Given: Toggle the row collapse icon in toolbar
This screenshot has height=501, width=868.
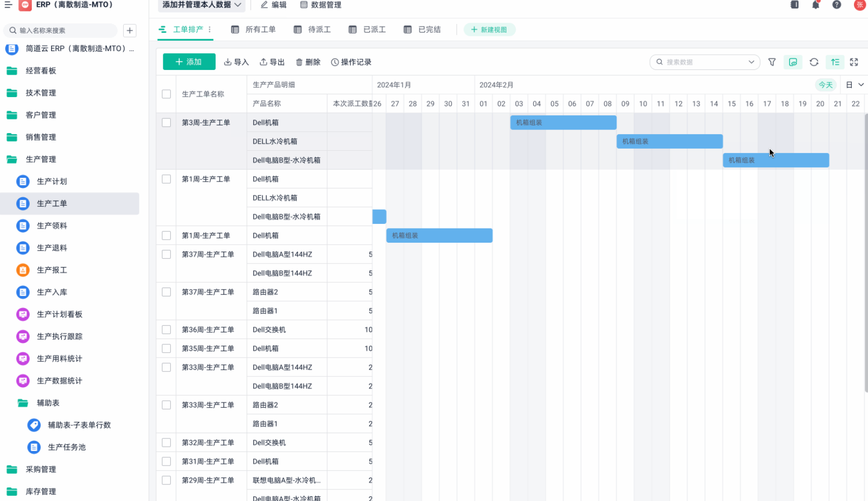Looking at the screenshot, I should point(835,62).
